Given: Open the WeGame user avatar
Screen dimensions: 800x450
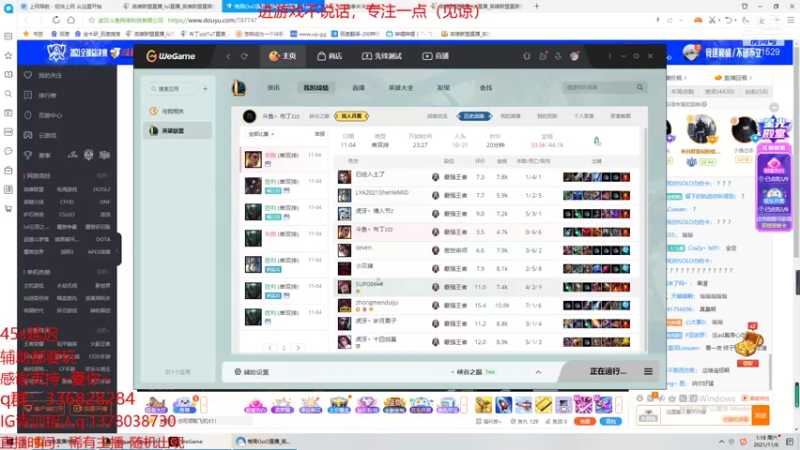Looking at the screenshot, I should (574, 56).
